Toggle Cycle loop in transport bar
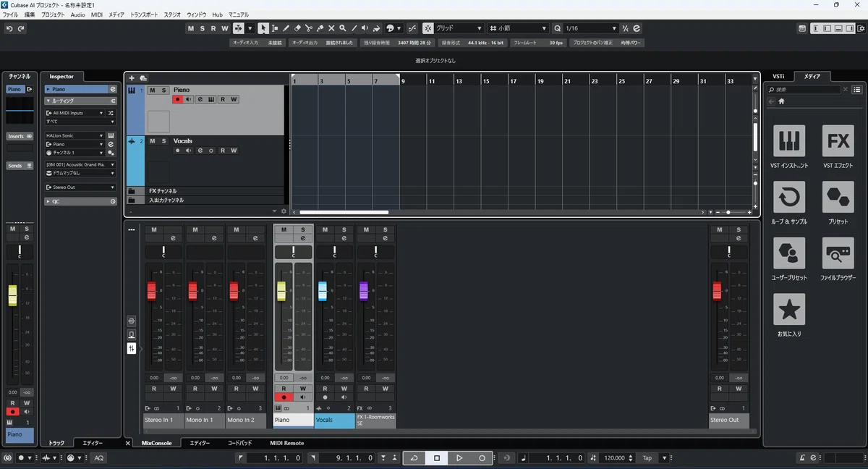Screen dimensions: 868x469 click(414, 457)
